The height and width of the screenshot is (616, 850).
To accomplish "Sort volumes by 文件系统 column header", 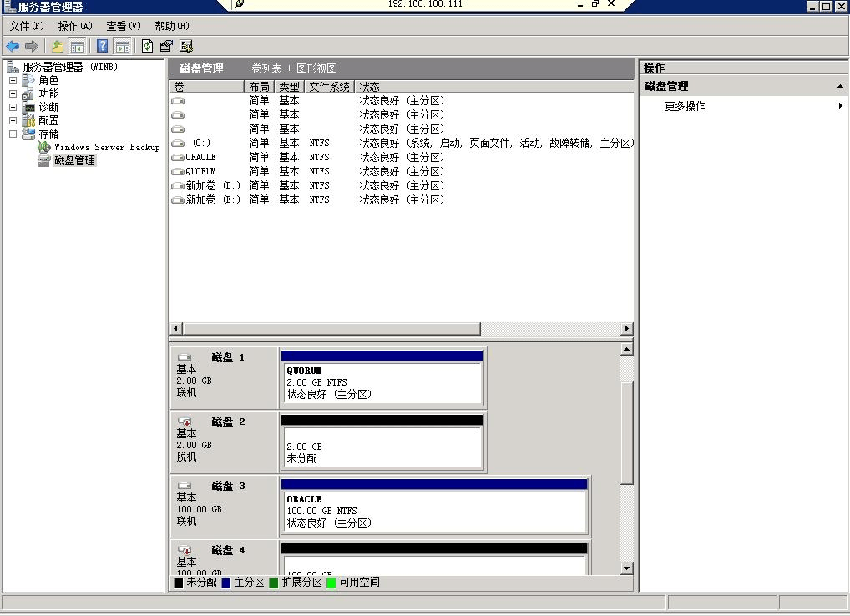I will pyautogui.click(x=329, y=87).
